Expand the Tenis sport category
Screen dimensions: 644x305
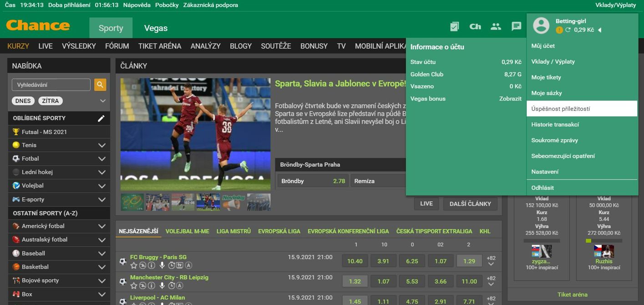coord(102,145)
